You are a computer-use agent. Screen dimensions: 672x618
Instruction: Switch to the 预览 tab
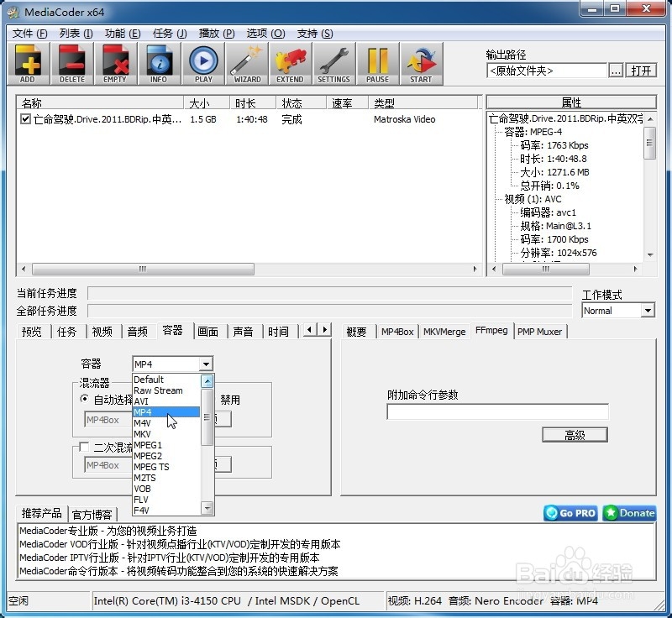pos(32,332)
